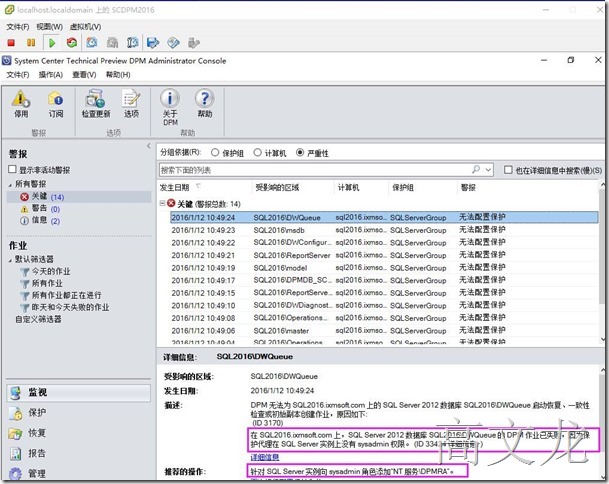Open the 监视 monitoring workspace
The image size is (609, 484).
coord(79,392)
